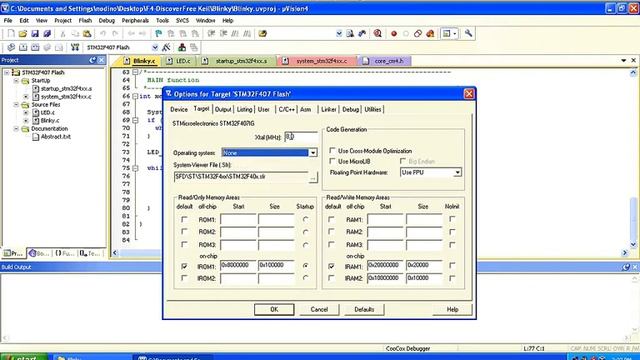Screen dimensions: 640x360
Task: Open the window layout dropdown arrow
Action: pyautogui.click(x=455, y=33)
